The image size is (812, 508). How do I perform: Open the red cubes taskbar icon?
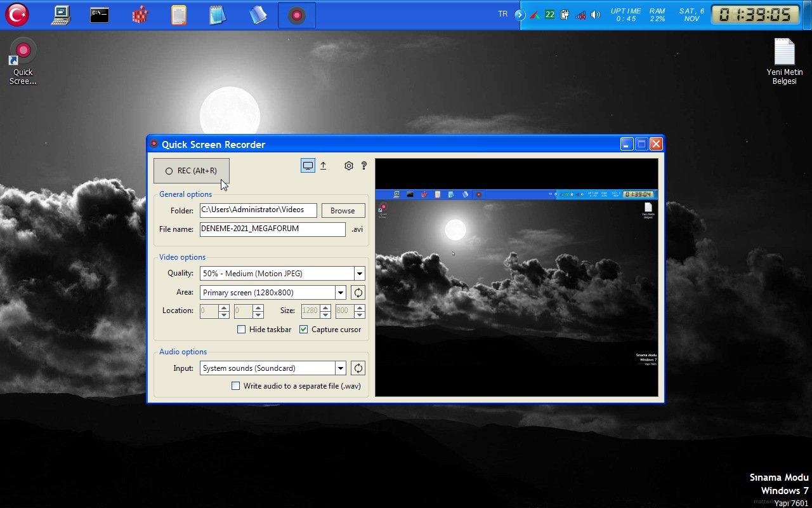140,15
